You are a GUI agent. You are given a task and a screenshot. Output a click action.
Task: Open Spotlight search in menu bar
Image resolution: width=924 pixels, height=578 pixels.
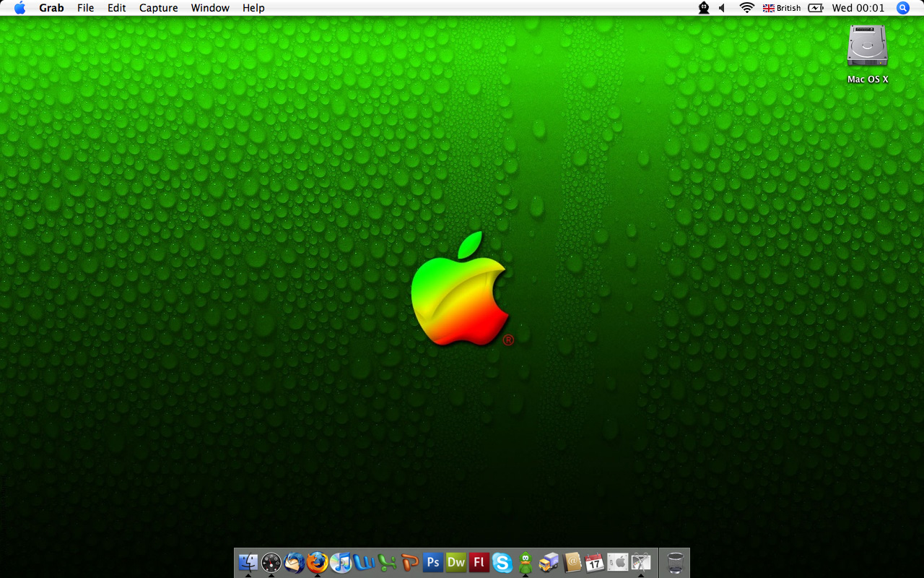903,8
